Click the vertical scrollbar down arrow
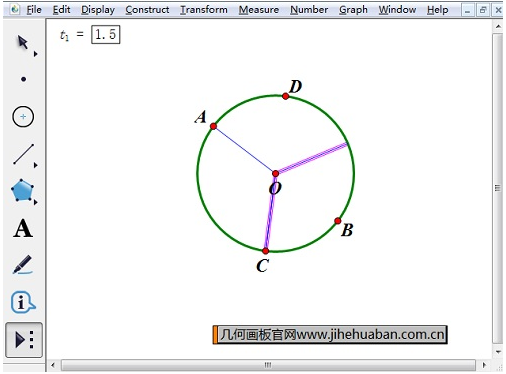506x374 pixels. coord(499,352)
